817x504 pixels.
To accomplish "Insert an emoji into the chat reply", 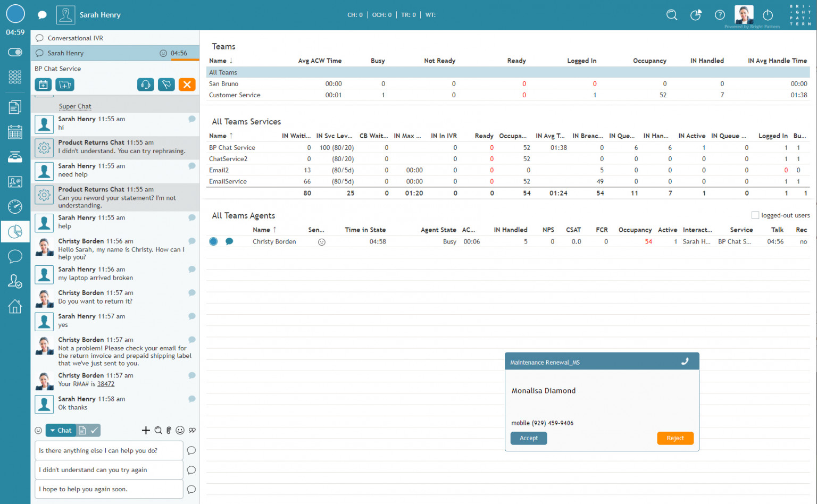I will tap(181, 430).
